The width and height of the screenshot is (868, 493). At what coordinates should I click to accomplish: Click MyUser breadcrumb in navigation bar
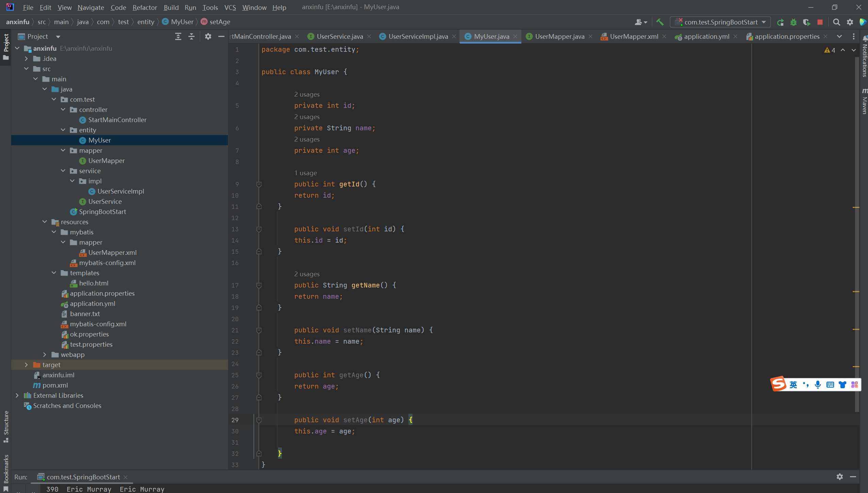coord(182,22)
